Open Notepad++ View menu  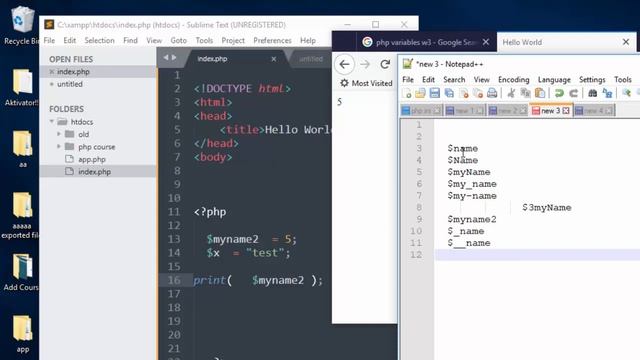(x=482, y=80)
